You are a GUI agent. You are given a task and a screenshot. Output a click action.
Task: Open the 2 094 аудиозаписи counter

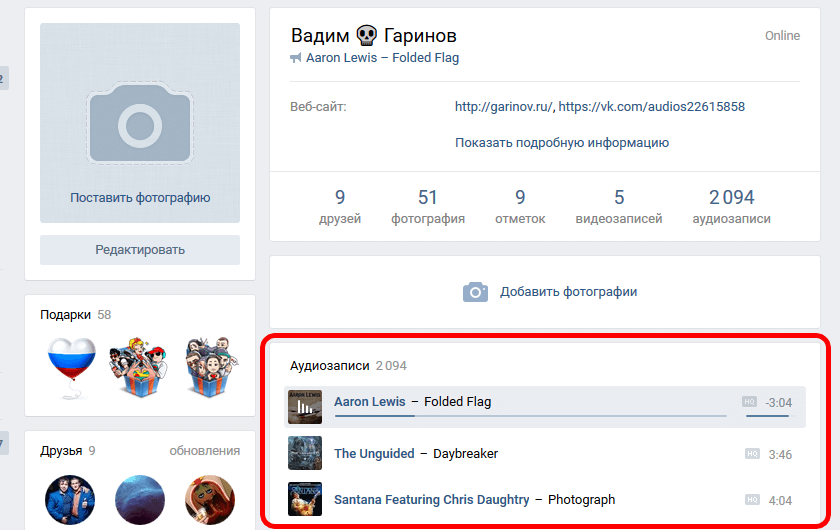point(731,206)
